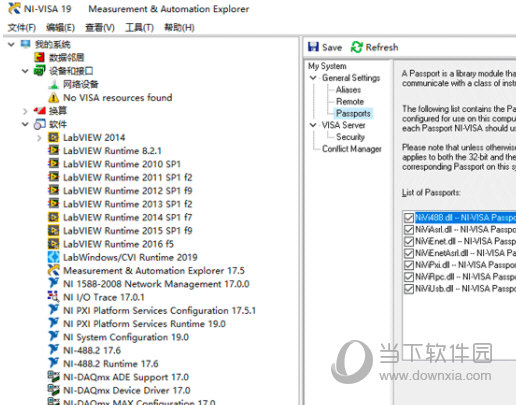Toggle the NiViEnet.dll passport checkbox
The image size is (516, 405).
[x=409, y=241]
